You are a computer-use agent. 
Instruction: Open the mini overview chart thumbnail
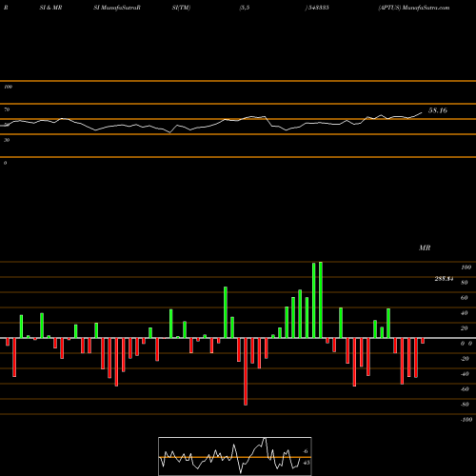pyautogui.click(x=235, y=456)
